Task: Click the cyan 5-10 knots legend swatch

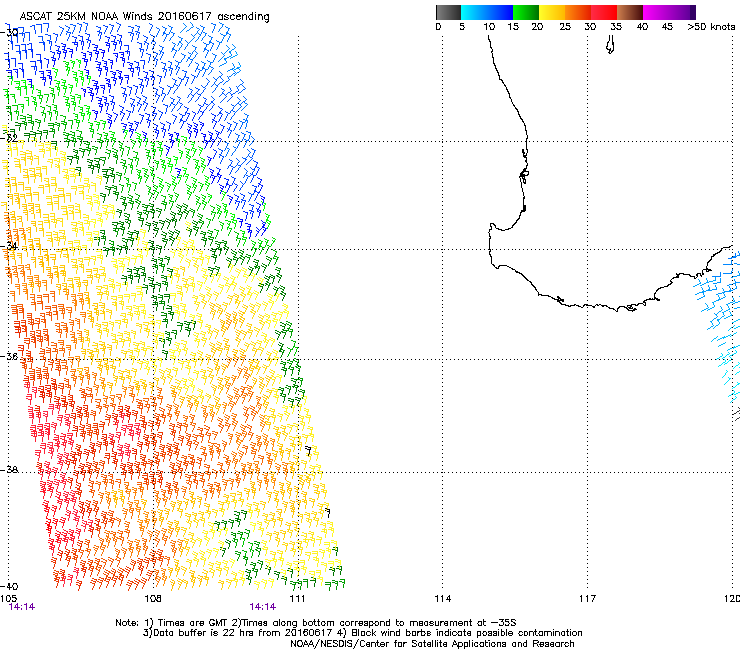Action: [x=474, y=12]
